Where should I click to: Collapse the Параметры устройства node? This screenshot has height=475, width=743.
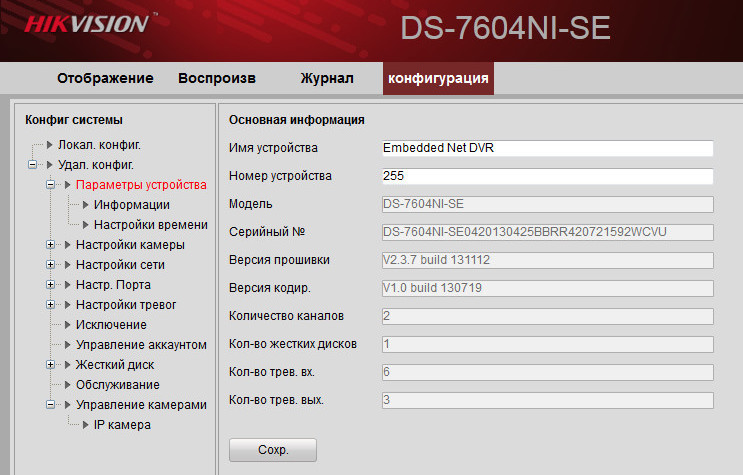50,185
